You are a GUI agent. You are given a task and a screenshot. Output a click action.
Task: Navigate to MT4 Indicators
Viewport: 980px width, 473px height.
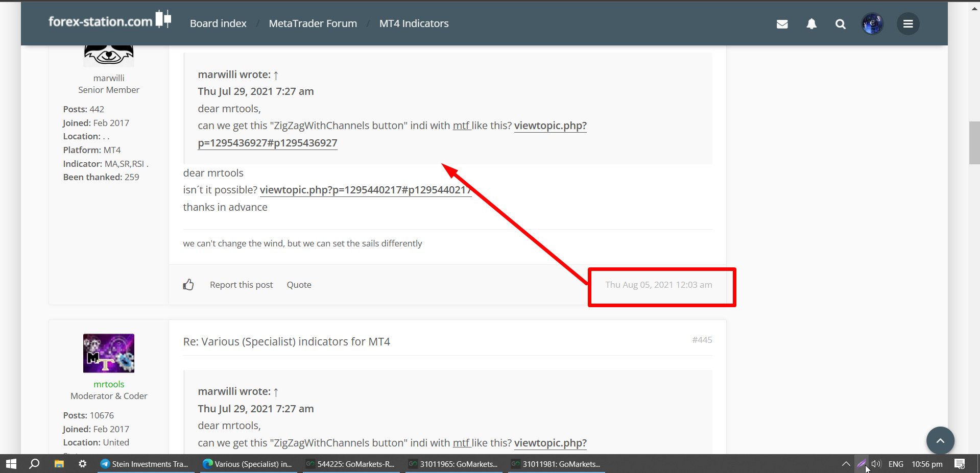pos(414,23)
